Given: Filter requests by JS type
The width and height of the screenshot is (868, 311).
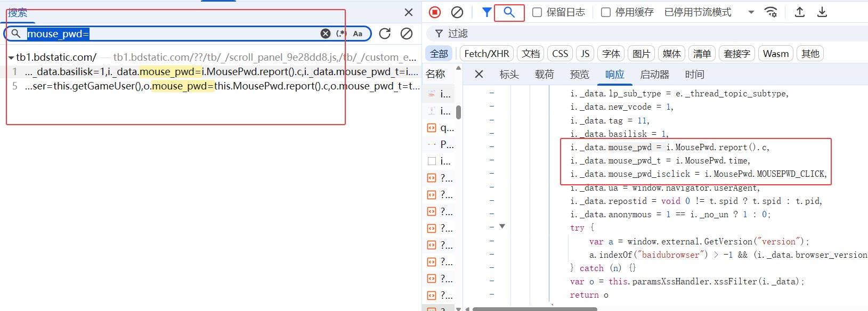Looking at the screenshot, I should click(x=585, y=54).
